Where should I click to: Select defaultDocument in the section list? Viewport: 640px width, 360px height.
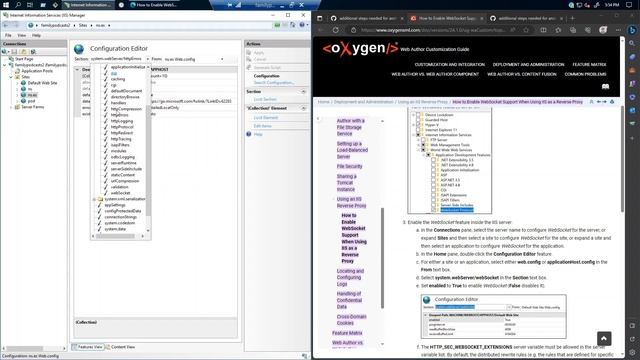(x=127, y=91)
